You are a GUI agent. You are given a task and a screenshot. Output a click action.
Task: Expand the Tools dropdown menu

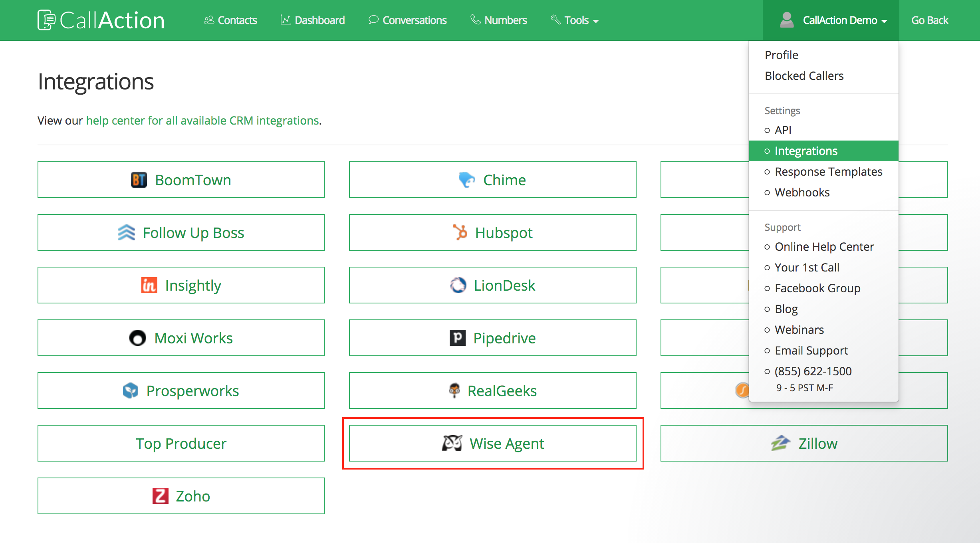(x=575, y=20)
